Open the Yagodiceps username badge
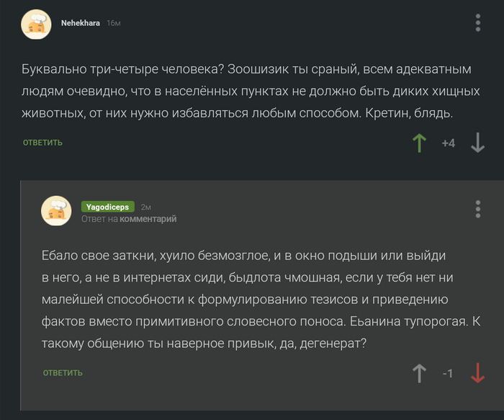This screenshot has width=504, height=420. (105, 207)
